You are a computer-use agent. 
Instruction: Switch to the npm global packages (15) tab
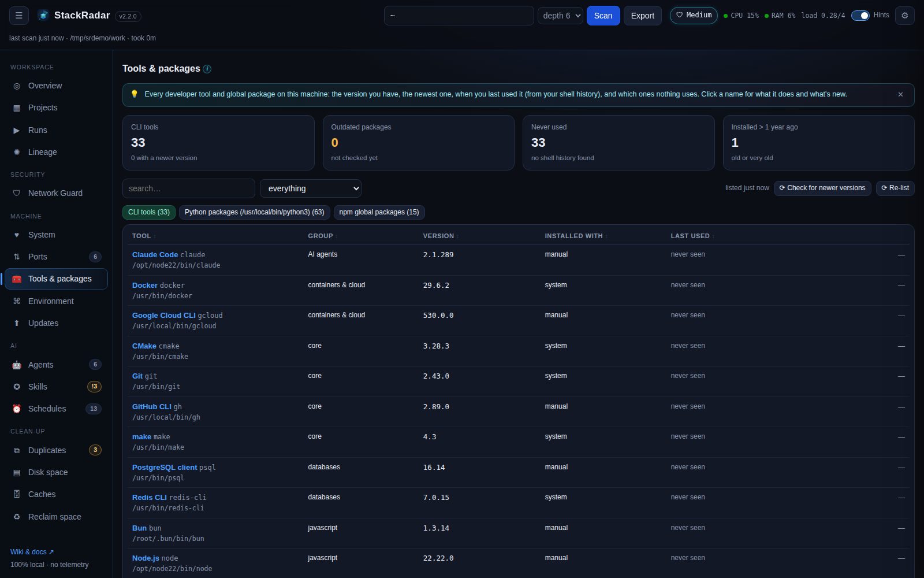(x=379, y=212)
